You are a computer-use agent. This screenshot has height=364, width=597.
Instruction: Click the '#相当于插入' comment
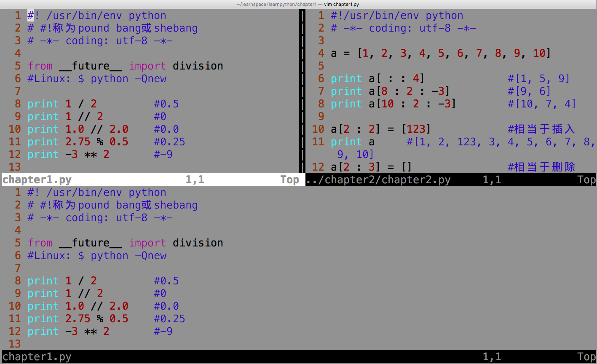click(x=541, y=129)
